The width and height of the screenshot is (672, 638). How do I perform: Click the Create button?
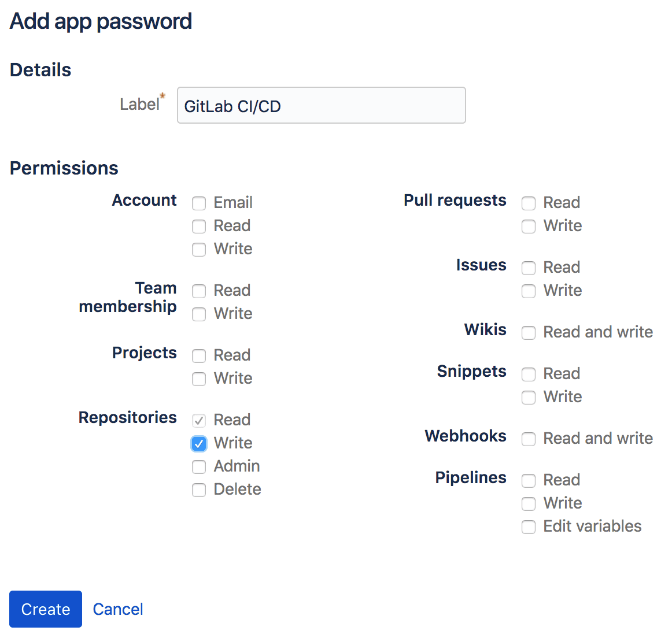coord(45,609)
